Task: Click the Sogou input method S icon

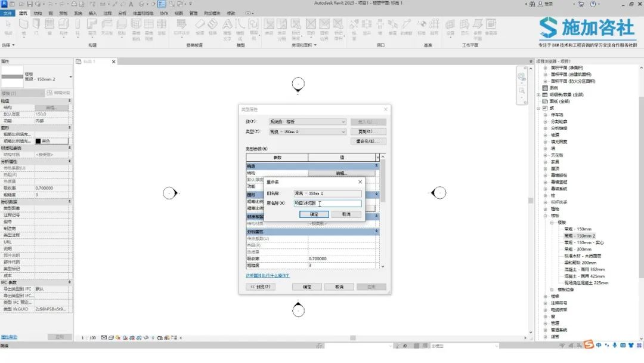Action: point(589,344)
